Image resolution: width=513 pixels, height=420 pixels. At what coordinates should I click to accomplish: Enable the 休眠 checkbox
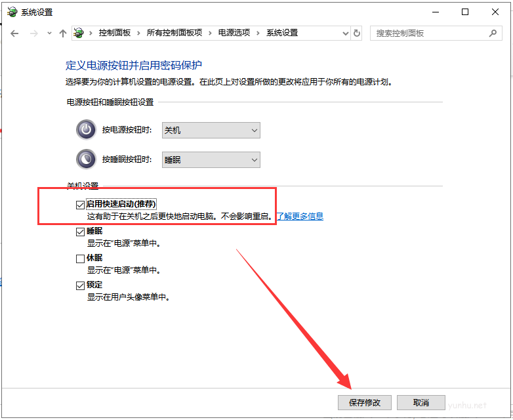[x=80, y=259]
